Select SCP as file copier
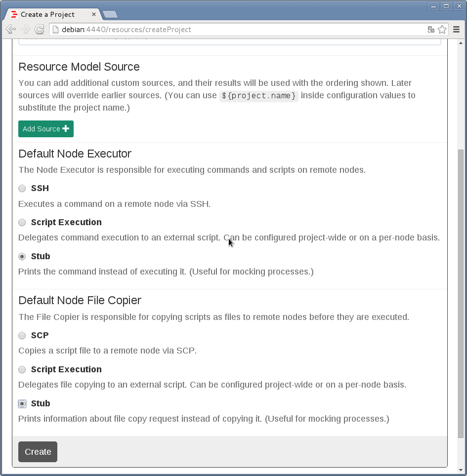The image size is (467, 476). pos(22,335)
